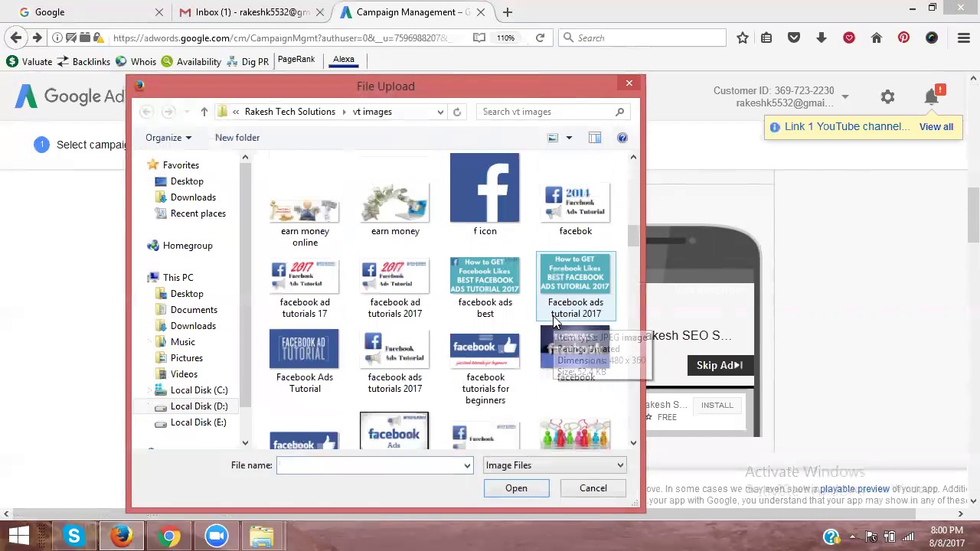Toggle the preview pane icon in dialog
The width and height of the screenshot is (980, 551).
tap(595, 138)
